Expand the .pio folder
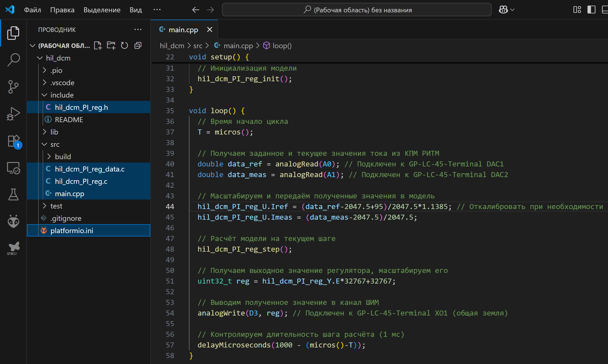Screen dimensions: 608x364 56,70
